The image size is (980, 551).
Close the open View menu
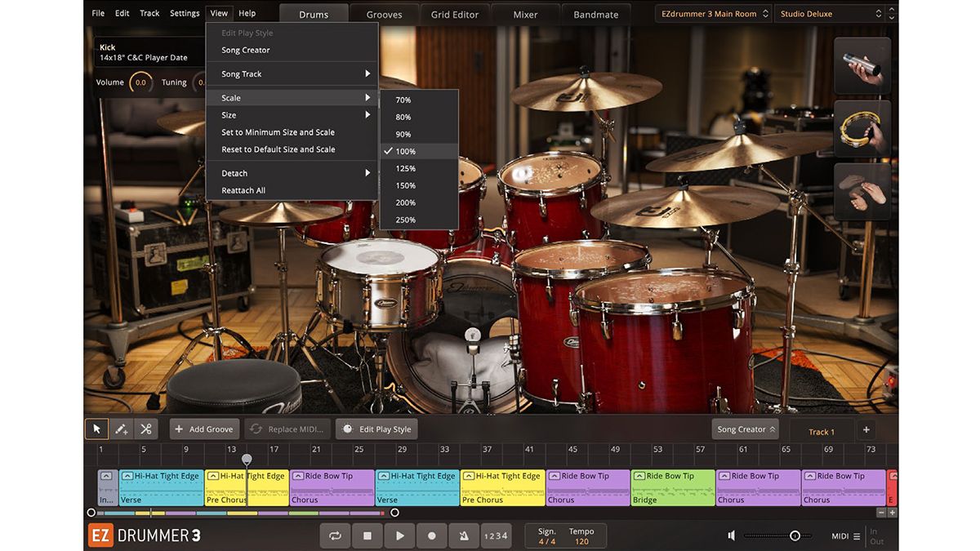[219, 13]
